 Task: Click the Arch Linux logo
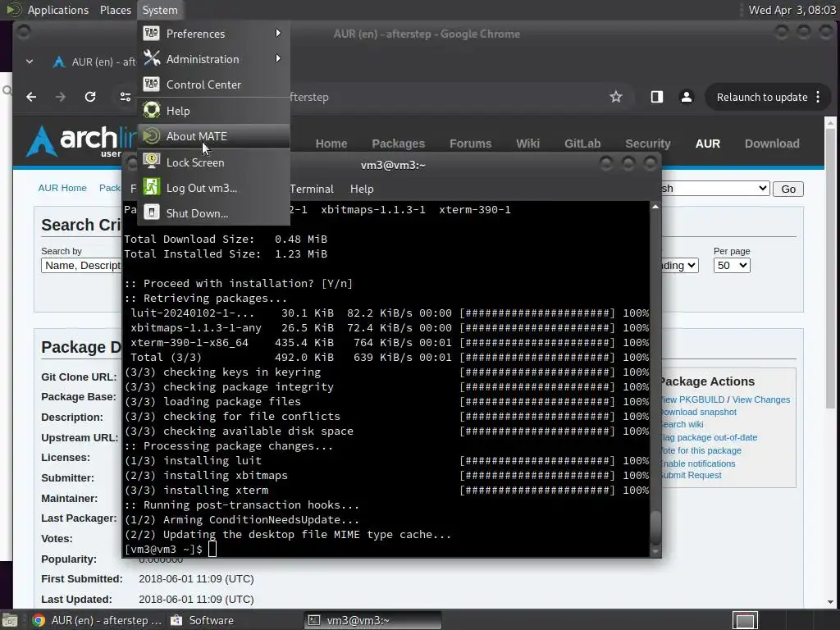coord(81,141)
